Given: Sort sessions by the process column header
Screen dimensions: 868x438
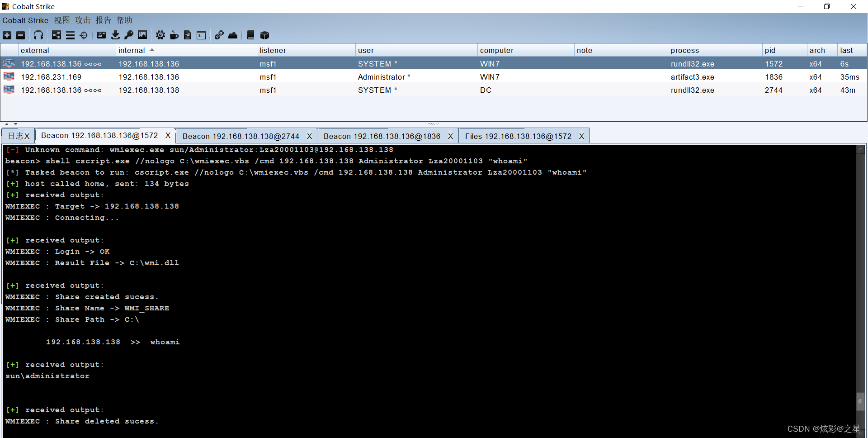Looking at the screenshot, I should coord(715,50).
